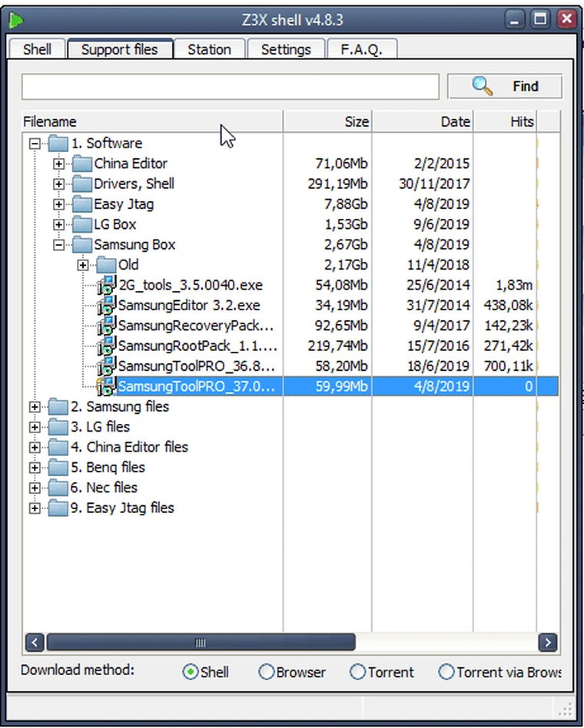Click the Samsung Box folder icon

(x=82, y=244)
